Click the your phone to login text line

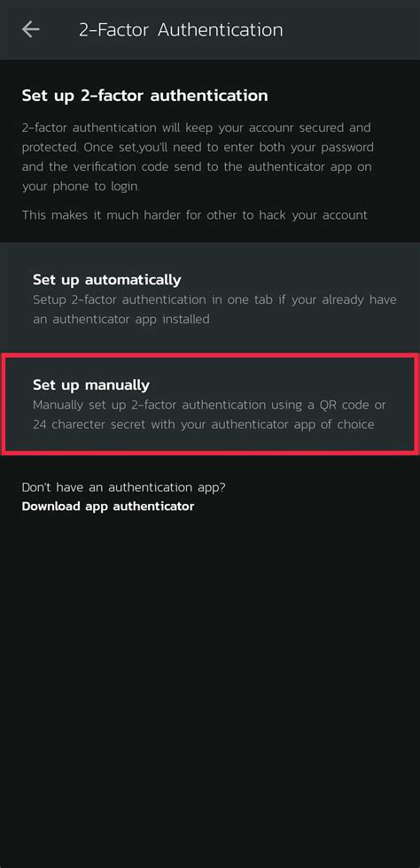pos(81,187)
